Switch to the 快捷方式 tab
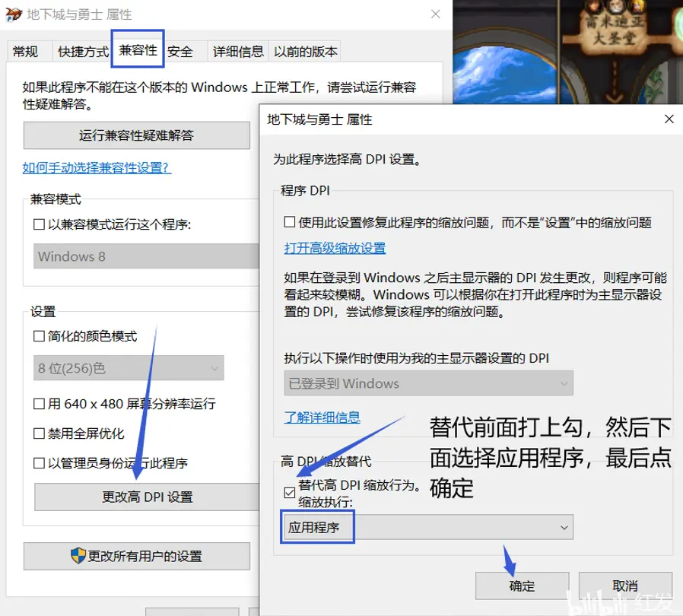 pos(83,52)
